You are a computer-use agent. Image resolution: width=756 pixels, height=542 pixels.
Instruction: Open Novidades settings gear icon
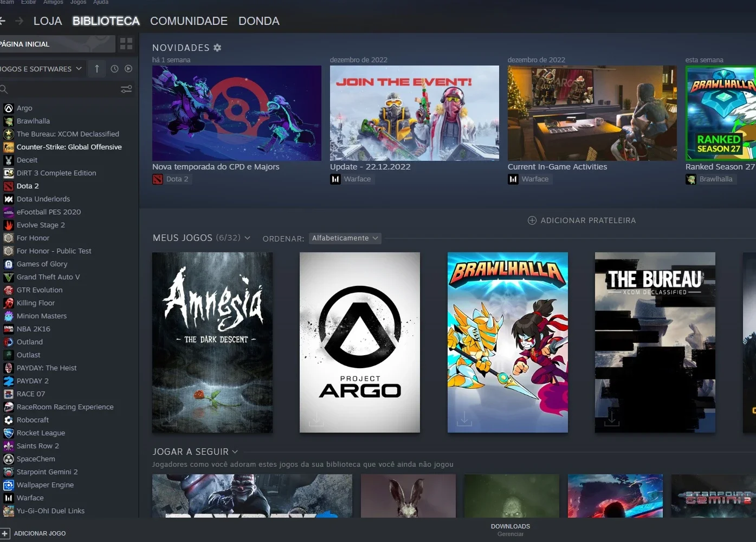pyautogui.click(x=217, y=48)
